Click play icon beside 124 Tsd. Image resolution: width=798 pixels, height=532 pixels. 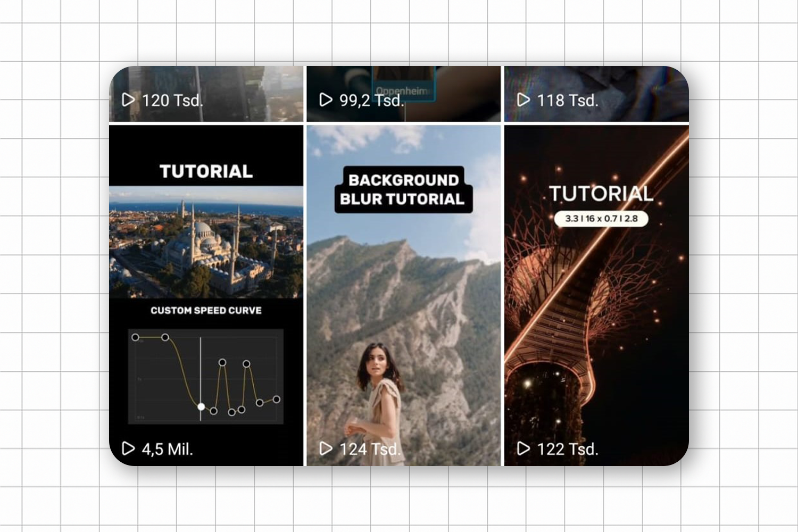pyautogui.click(x=326, y=448)
